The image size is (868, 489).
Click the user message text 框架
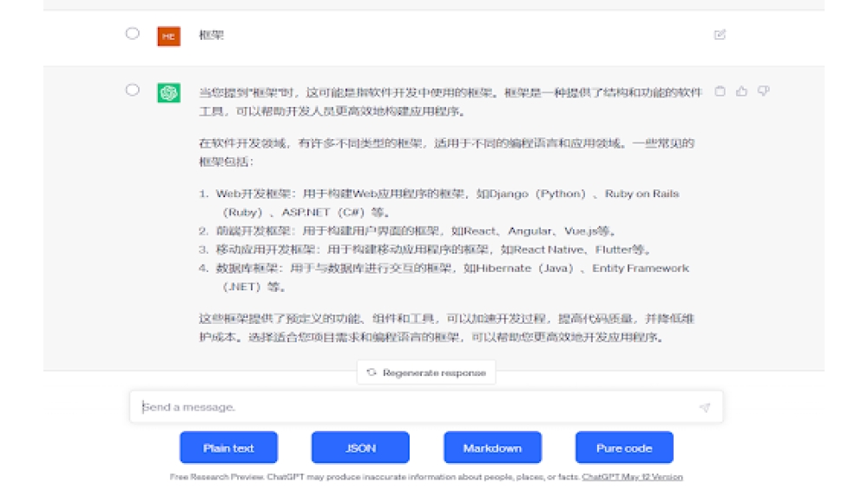212,36
